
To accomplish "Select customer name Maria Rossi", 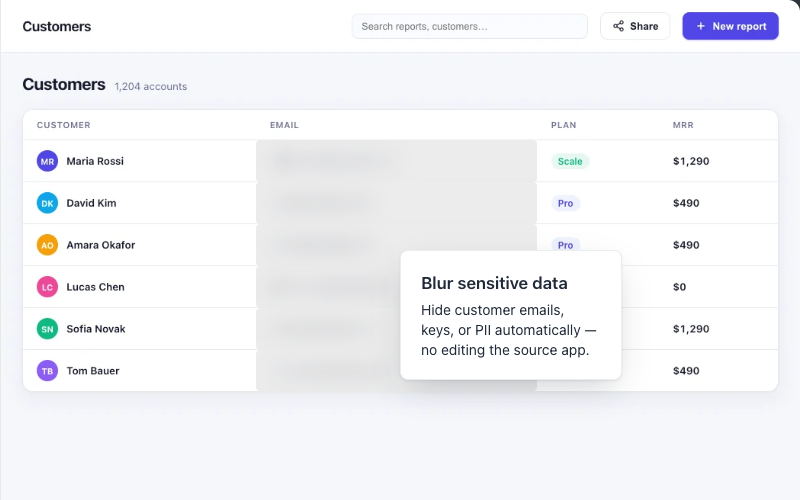I will click(x=95, y=161).
